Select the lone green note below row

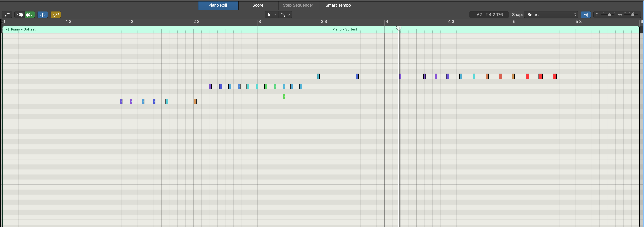(284, 96)
